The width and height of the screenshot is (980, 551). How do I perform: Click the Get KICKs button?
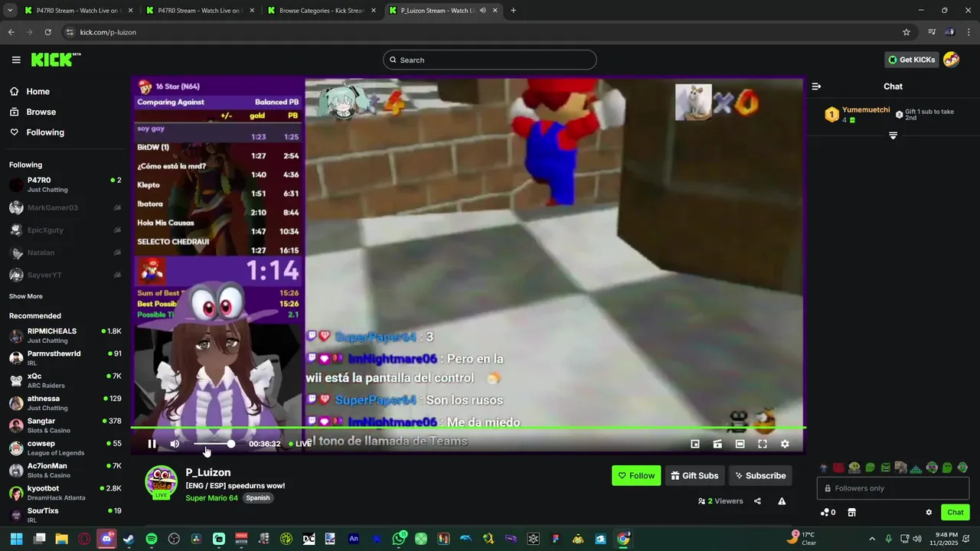click(911, 60)
